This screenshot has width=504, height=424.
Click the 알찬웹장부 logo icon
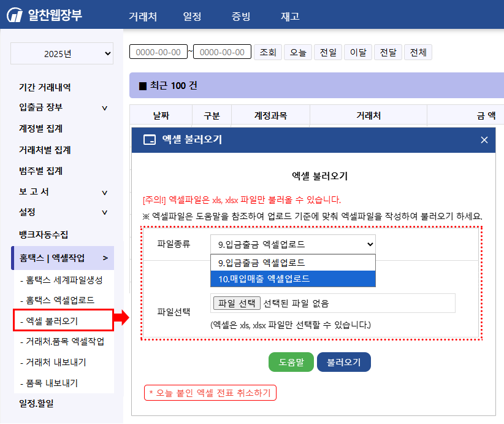(15, 15)
